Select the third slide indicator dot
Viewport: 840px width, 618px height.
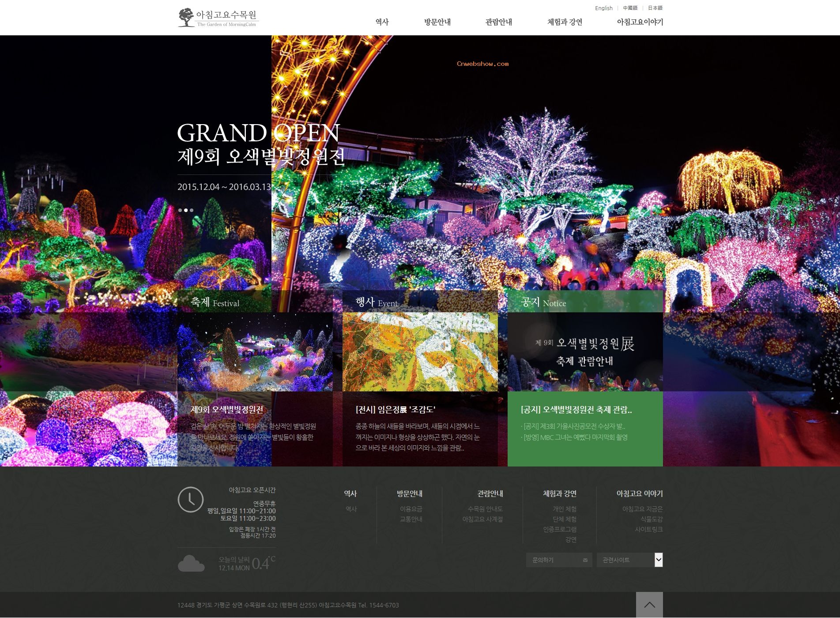[x=192, y=210]
